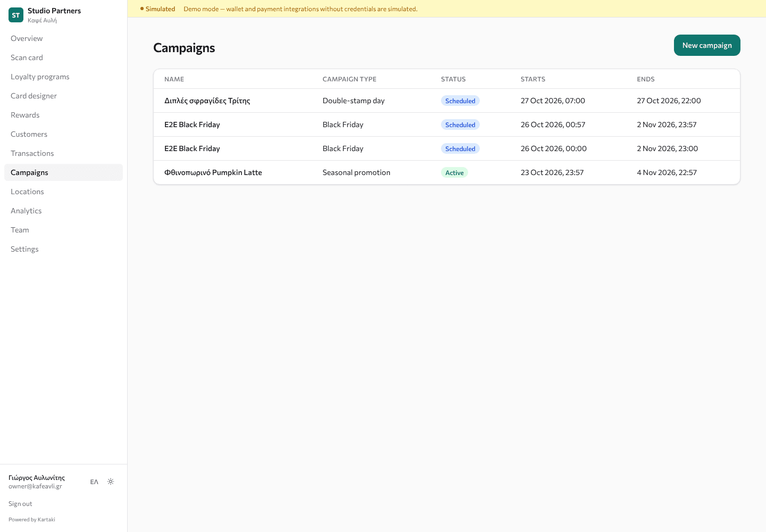Click the Starts column header
766x532 pixels.
coord(533,79)
